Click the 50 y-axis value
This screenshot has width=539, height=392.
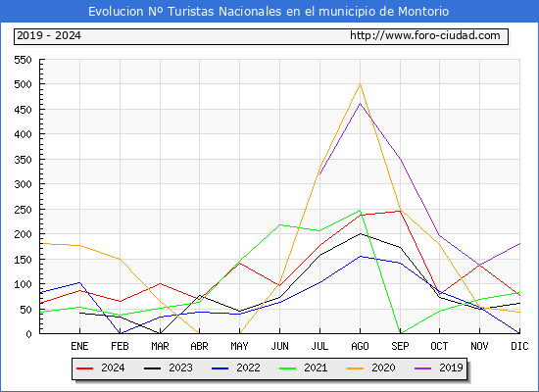pos(26,310)
